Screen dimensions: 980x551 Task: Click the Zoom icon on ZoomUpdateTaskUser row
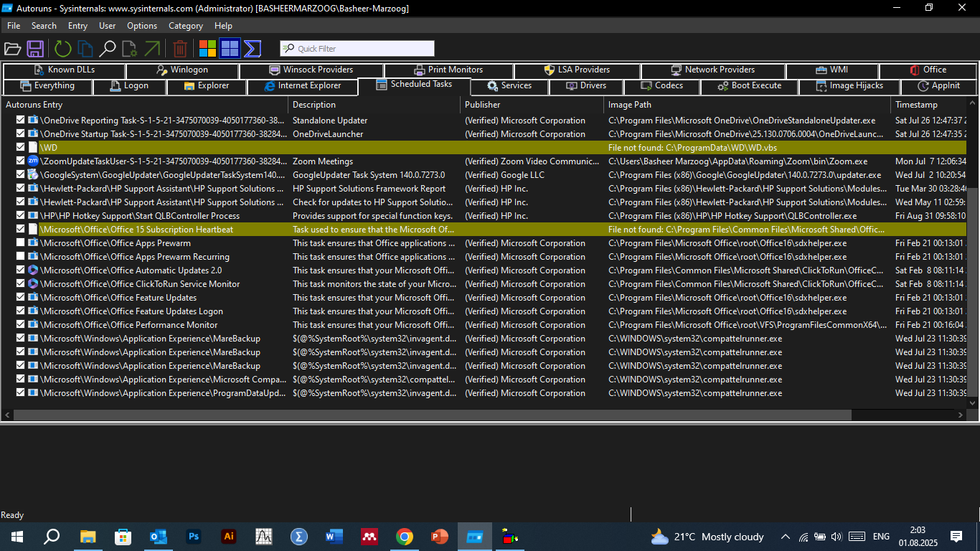coord(33,161)
